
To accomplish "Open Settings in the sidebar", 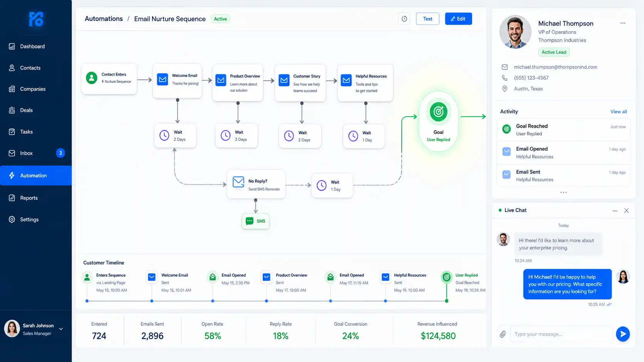I will click(36, 219).
